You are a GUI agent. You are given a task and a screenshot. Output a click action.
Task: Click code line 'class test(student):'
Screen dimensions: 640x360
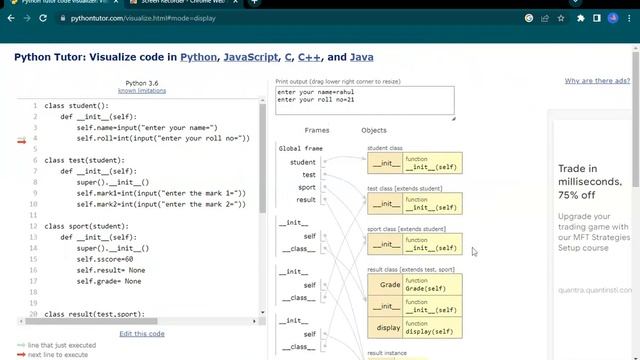[84, 160]
